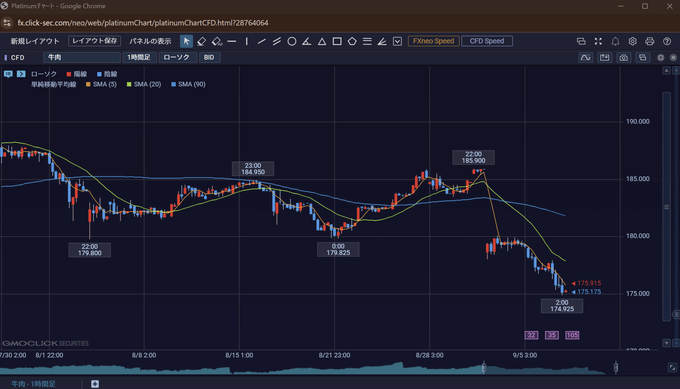The width and height of the screenshot is (680, 389).
Task: Click the print icon
Action: (650, 41)
